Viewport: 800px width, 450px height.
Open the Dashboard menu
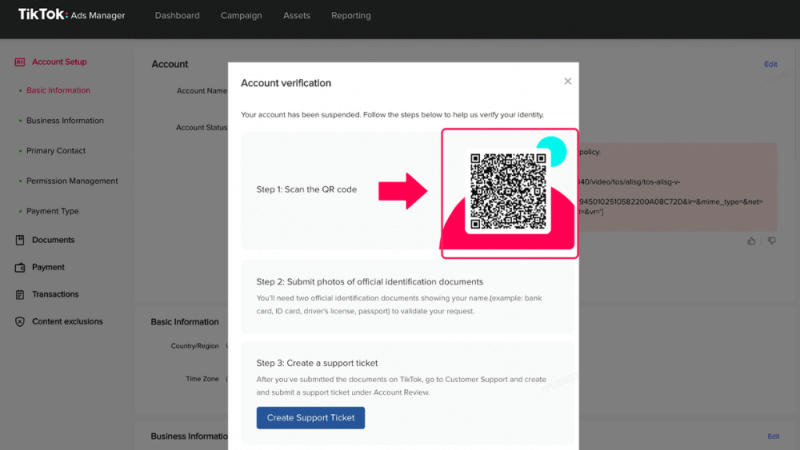pos(177,16)
